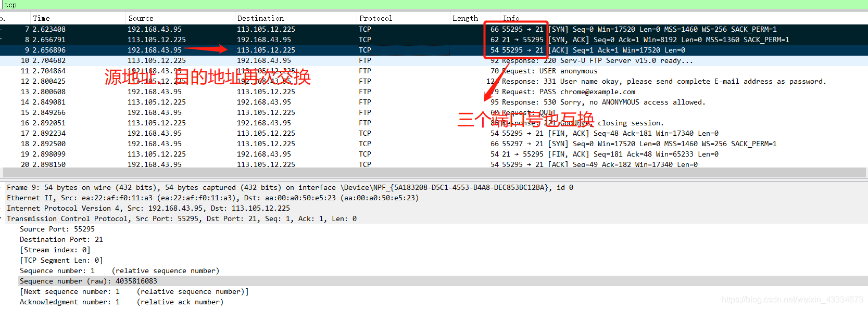Select packet 12, Response: 331 User name okay
This screenshot has height=309, width=868.
click(434, 81)
